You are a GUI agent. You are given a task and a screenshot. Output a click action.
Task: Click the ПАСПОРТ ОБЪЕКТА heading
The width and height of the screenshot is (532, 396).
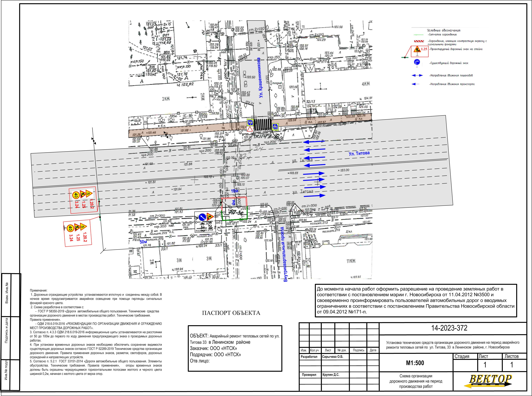pyautogui.click(x=231, y=313)
